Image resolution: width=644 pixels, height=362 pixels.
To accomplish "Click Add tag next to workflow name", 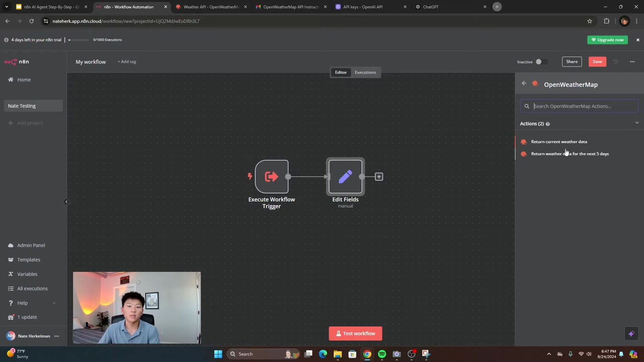I will point(126,62).
